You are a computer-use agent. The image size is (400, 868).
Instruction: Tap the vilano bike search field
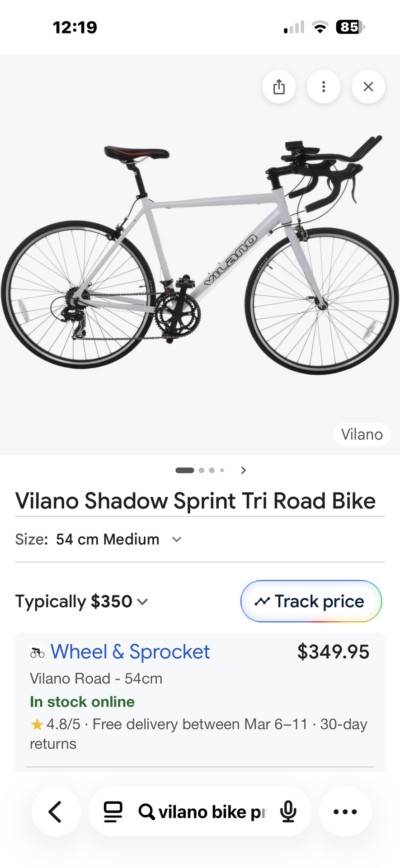click(212, 812)
